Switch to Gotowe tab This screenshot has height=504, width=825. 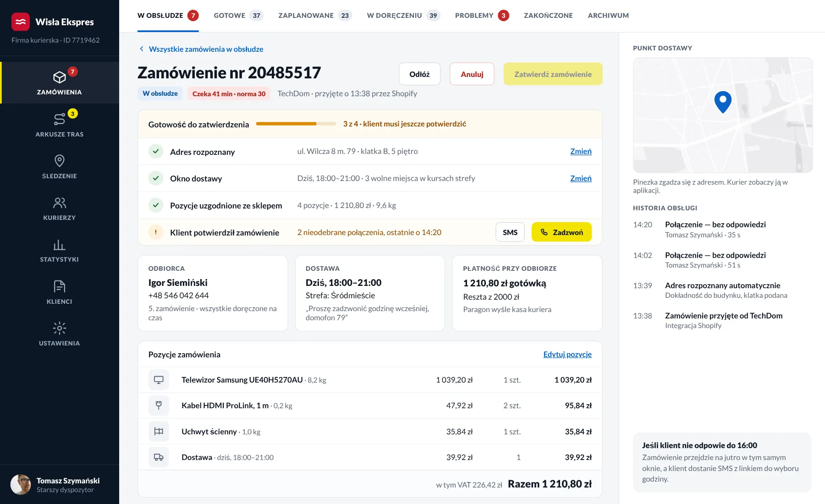238,16
